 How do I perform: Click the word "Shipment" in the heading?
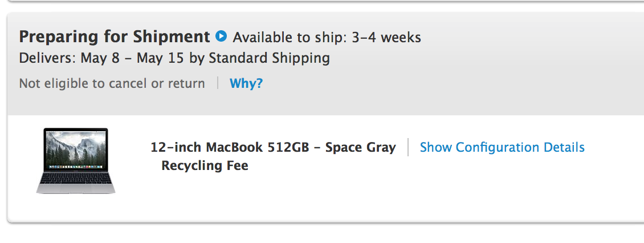point(172,37)
